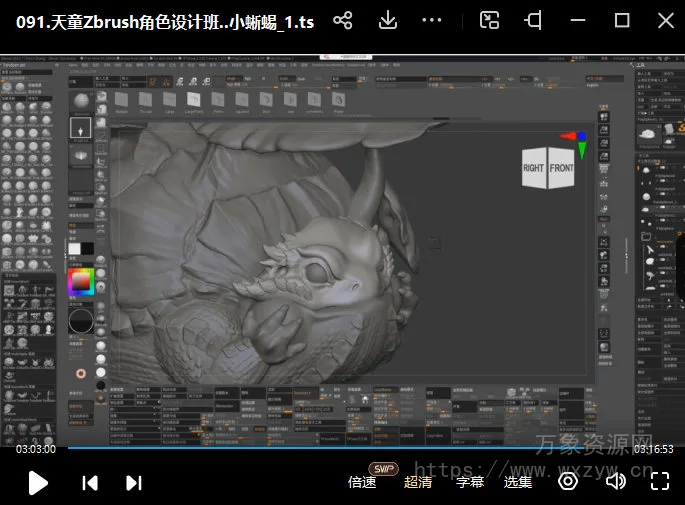Open the player settings ring icon
This screenshot has height=505, width=685.
click(568, 482)
